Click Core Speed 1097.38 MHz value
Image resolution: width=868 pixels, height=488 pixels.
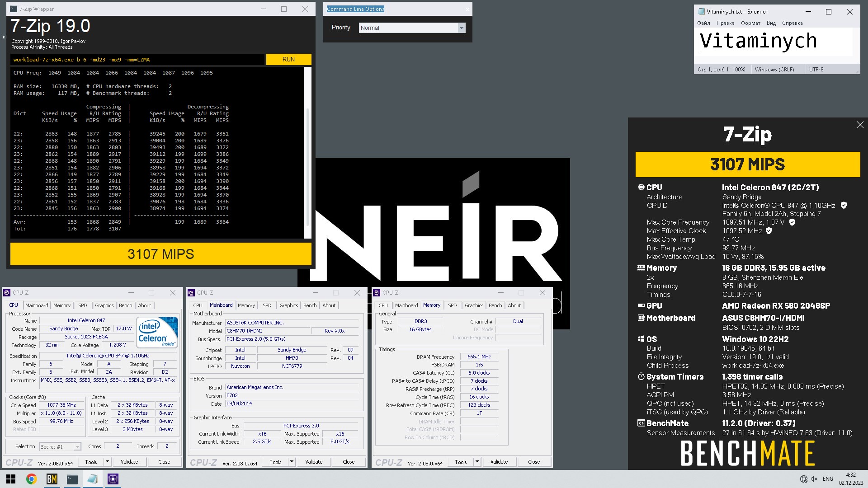[x=61, y=405]
